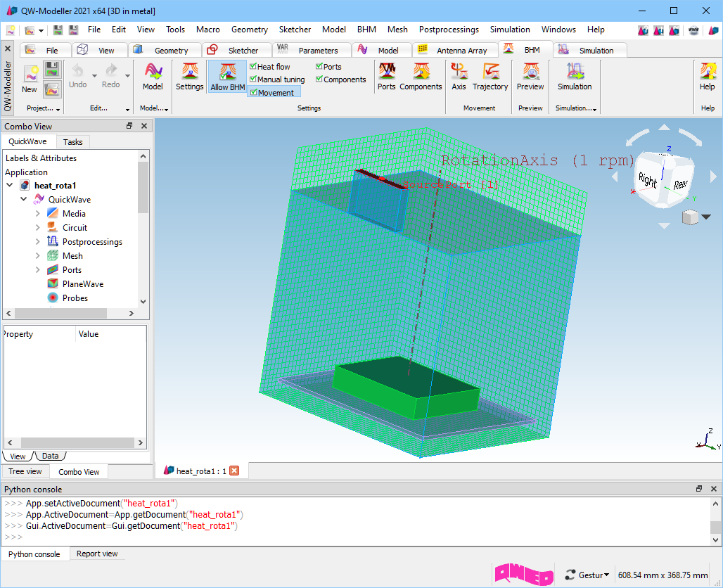Switch to the Tree view tab
The height and width of the screenshot is (588, 723).
[25, 471]
